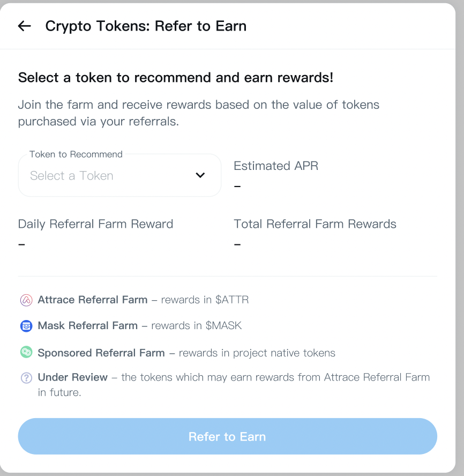Click the Select a token to recommend heading
The image size is (464, 476).
[176, 78]
